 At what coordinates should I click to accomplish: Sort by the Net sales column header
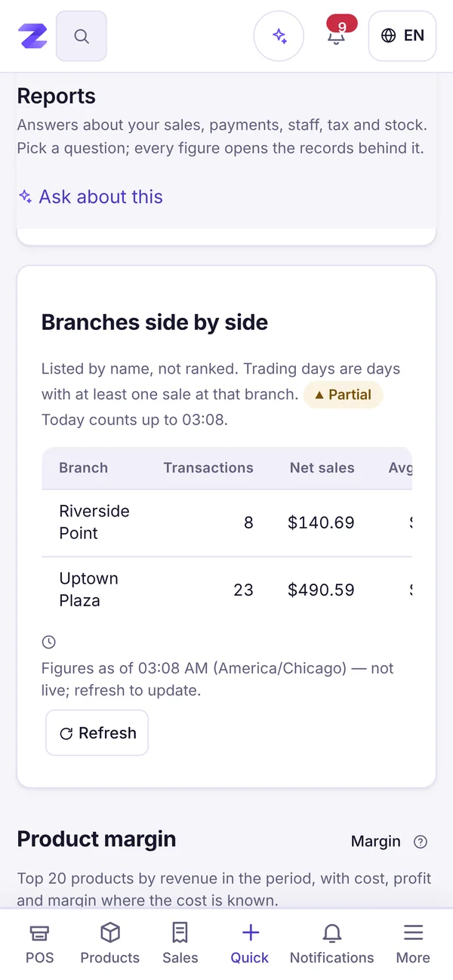tap(322, 468)
